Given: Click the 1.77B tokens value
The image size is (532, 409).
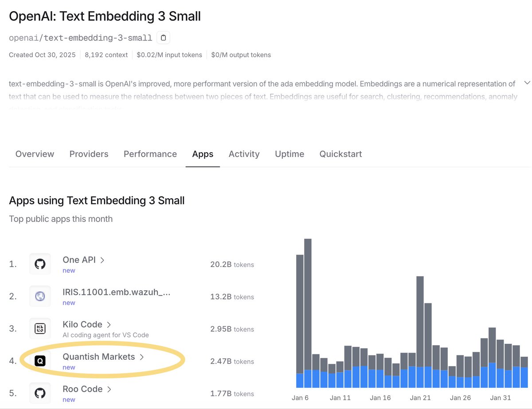Looking at the screenshot, I should [x=232, y=393].
